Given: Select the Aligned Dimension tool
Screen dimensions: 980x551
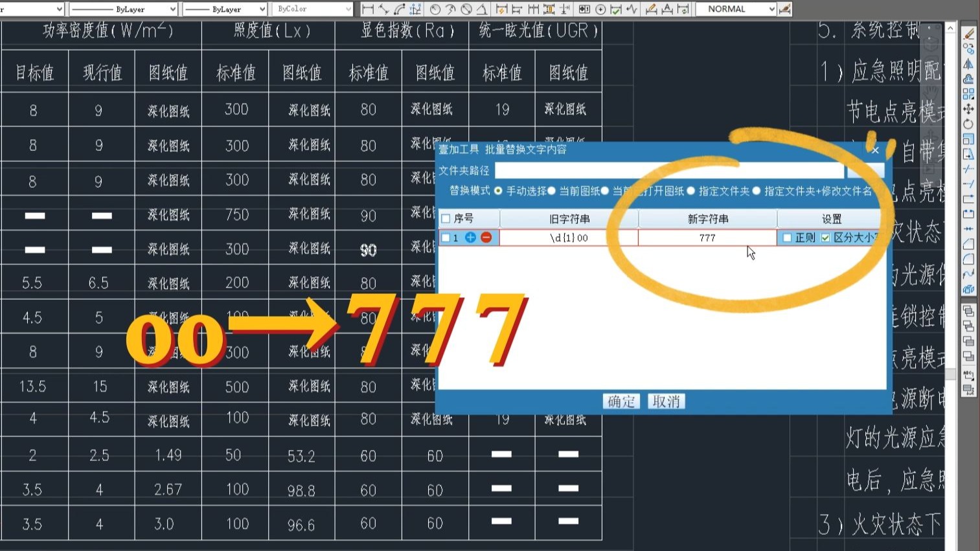Looking at the screenshot, I should tap(384, 8).
